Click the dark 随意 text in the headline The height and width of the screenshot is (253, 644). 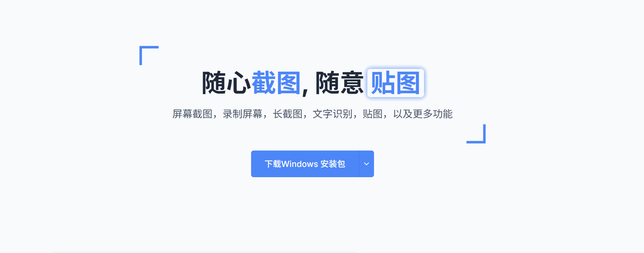click(x=340, y=83)
